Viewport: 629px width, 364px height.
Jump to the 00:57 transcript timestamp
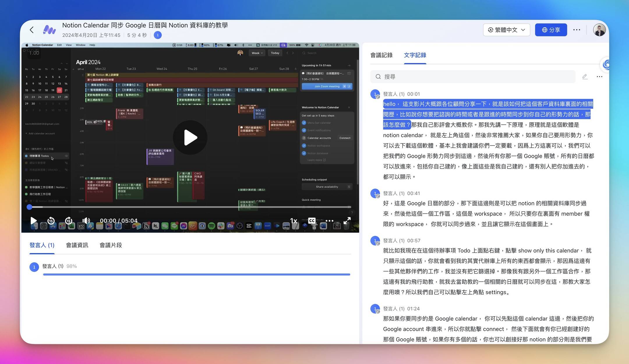pyautogui.click(x=414, y=241)
